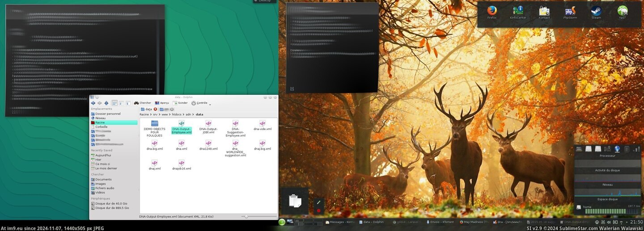Image resolution: width=644 pixels, height=231 pixels.
Task: Close the 'data' tab with red X
Action: pyautogui.click(x=155, y=109)
